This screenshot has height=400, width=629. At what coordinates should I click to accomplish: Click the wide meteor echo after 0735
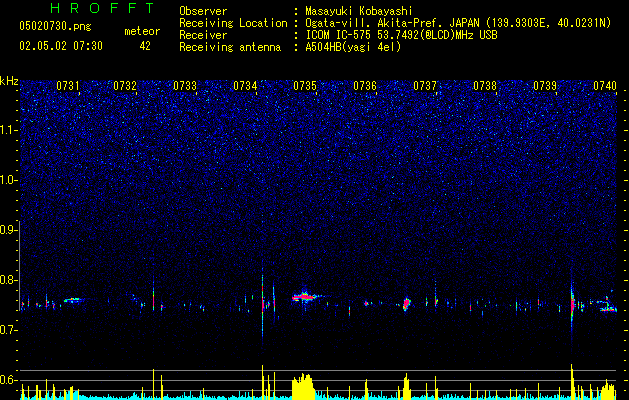click(306, 297)
